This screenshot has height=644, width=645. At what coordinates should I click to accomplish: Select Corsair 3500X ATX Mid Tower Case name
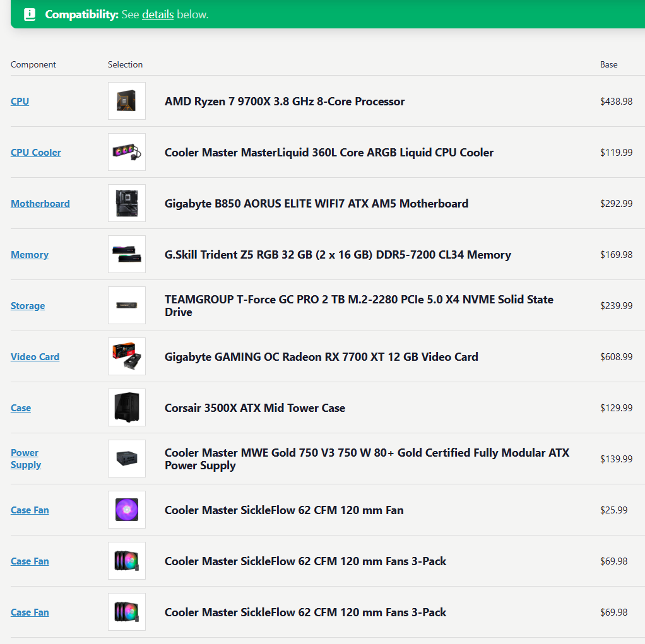(255, 408)
